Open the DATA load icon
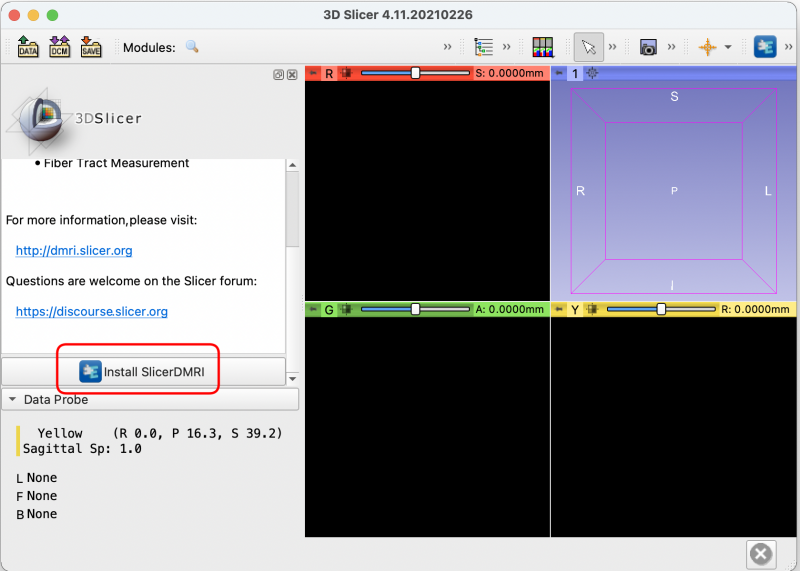This screenshot has height=571, width=800. [28, 47]
